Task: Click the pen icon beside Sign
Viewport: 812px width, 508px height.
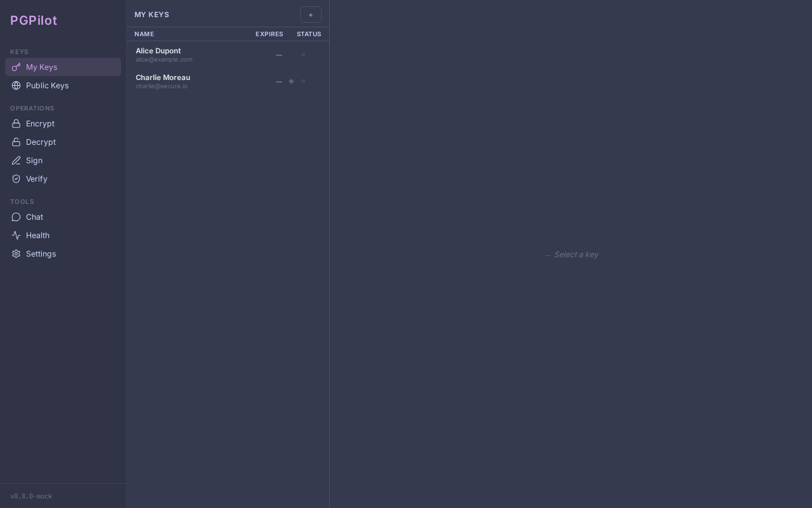Action: 16,160
